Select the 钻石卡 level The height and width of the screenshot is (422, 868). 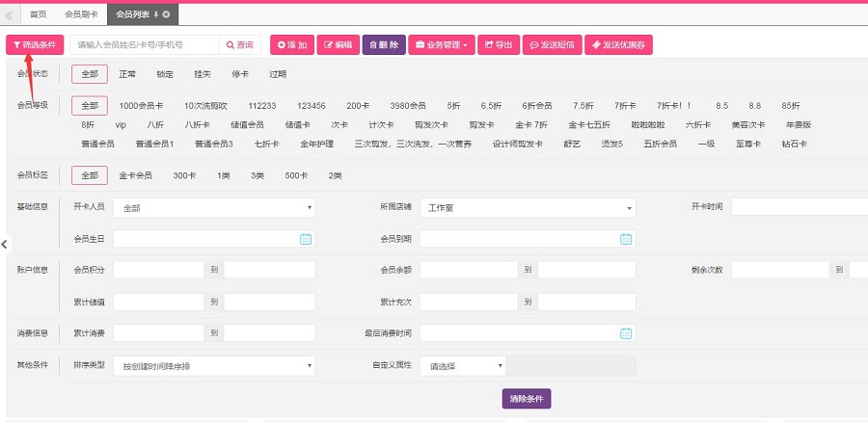click(795, 144)
